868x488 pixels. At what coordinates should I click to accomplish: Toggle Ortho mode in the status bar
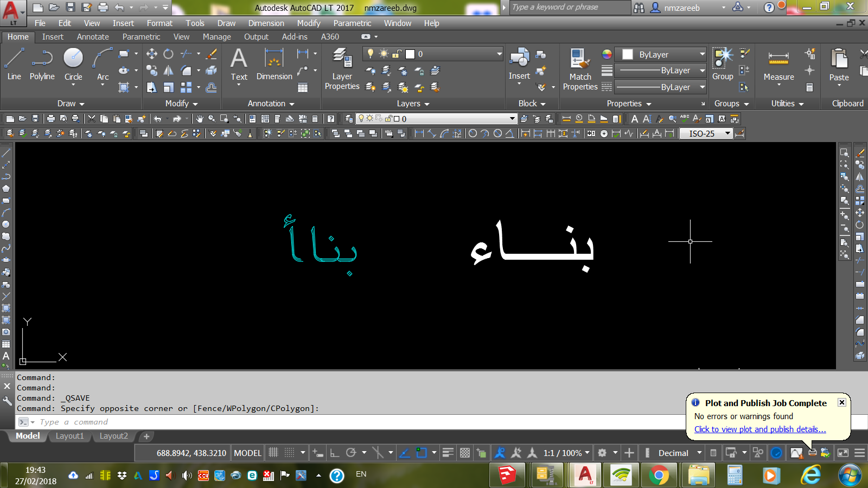[x=335, y=453]
